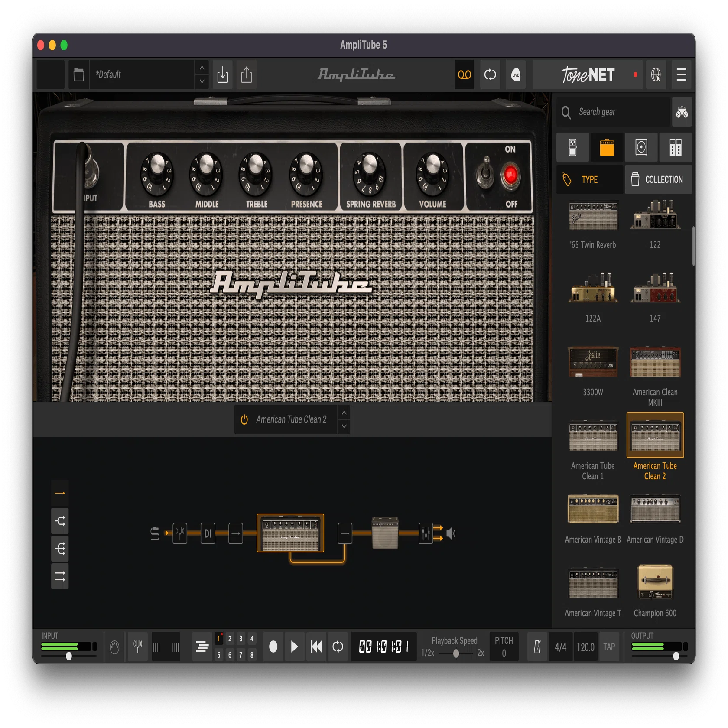Select track 2 in recorder

coord(230,638)
